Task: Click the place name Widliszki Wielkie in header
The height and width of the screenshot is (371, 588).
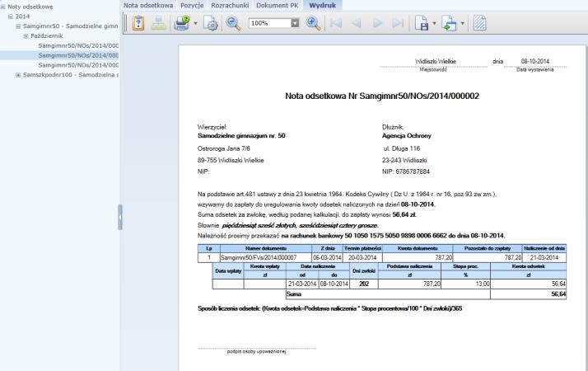Action: (x=436, y=61)
